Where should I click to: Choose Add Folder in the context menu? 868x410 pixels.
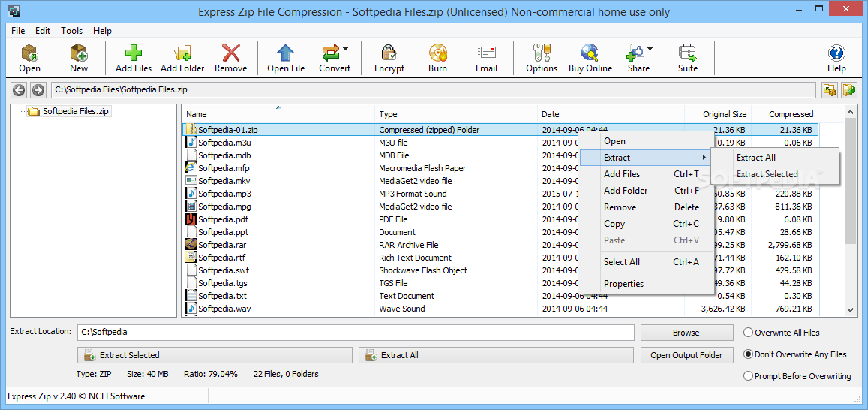[645, 191]
